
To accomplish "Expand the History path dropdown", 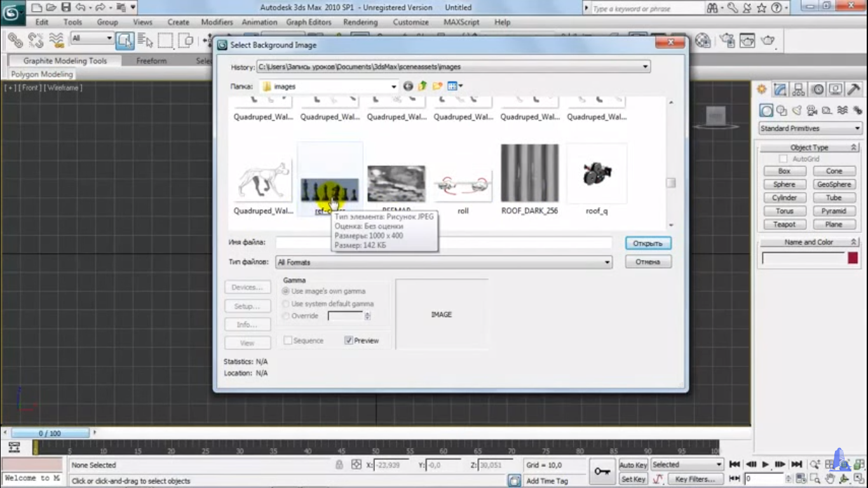I will (645, 67).
